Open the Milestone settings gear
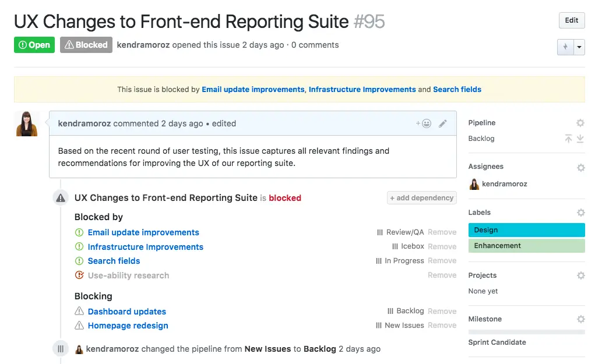 coord(581,319)
